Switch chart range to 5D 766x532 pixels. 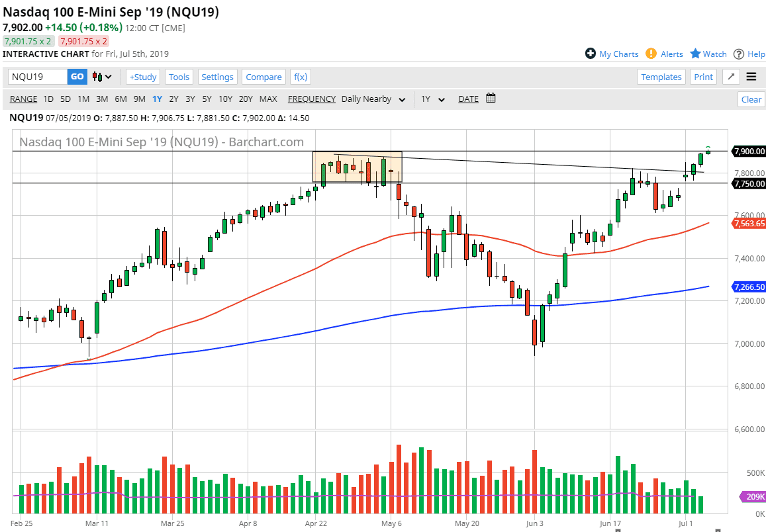click(x=66, y=99)
